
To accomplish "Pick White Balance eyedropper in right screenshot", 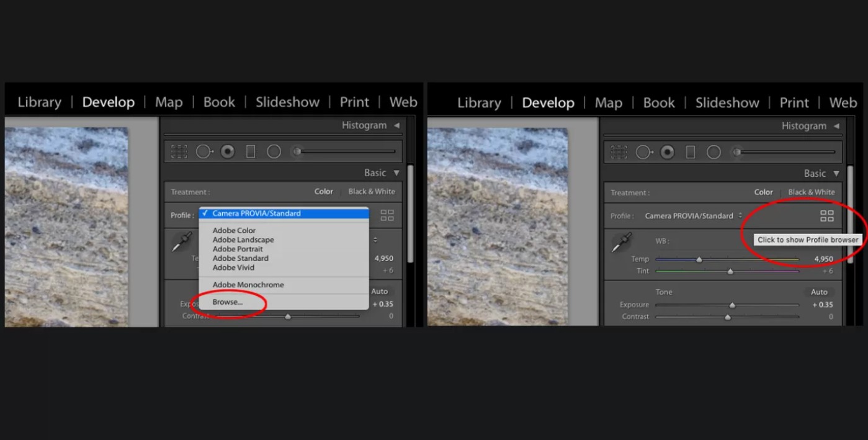I will (x=621, y=242).
